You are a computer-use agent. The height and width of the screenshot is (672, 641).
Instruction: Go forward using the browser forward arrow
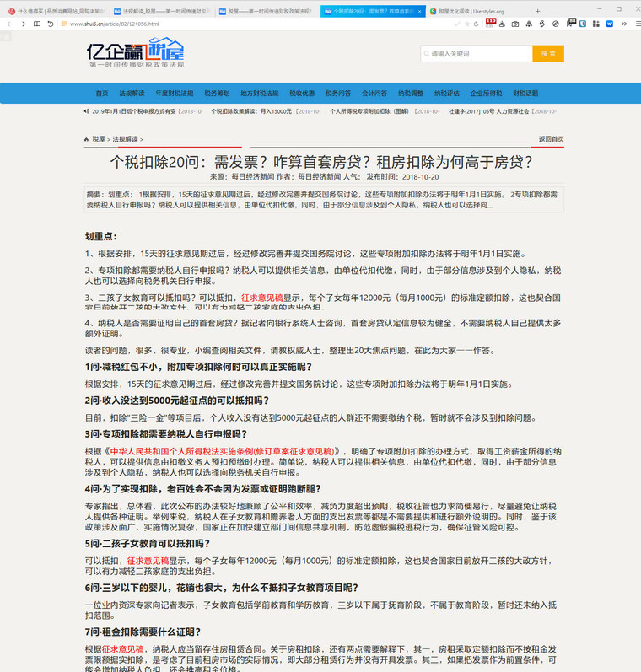pyautogui.click(x=23, y=24)
